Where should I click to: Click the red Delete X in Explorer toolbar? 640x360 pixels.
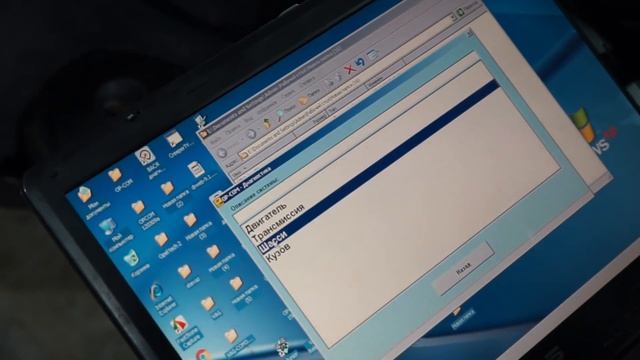pos(349,69)
